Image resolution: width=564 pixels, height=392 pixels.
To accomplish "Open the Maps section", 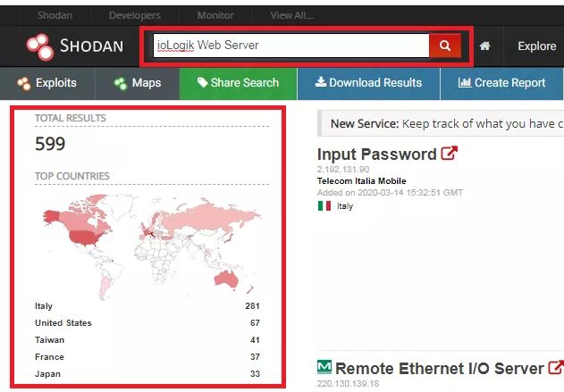I will pyautogui.click(x=137, y=83).
